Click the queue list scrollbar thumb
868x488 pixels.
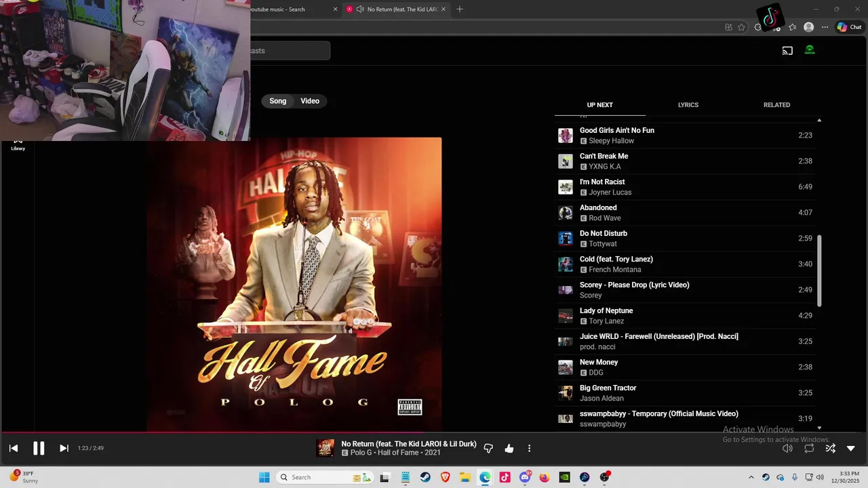pos(819,271)
